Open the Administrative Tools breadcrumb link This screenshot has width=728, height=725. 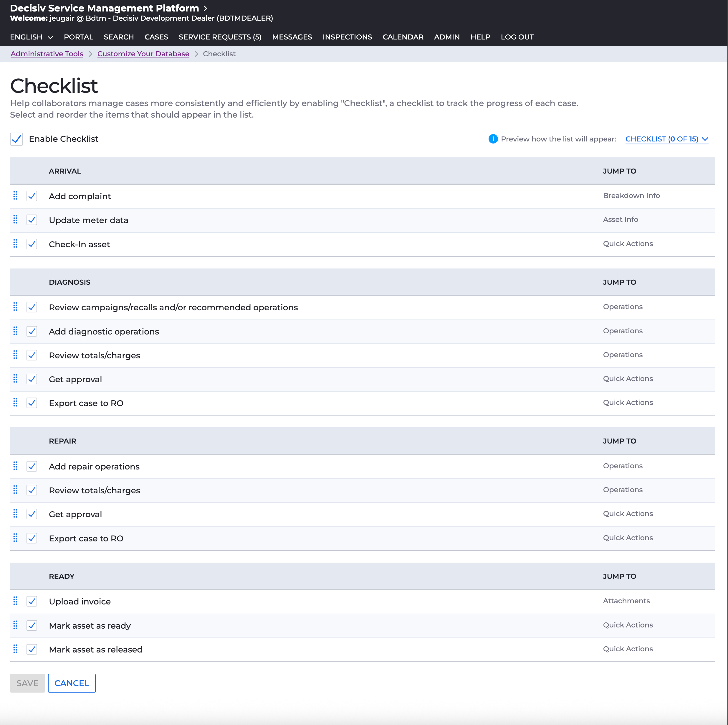[x=47, y=54]
